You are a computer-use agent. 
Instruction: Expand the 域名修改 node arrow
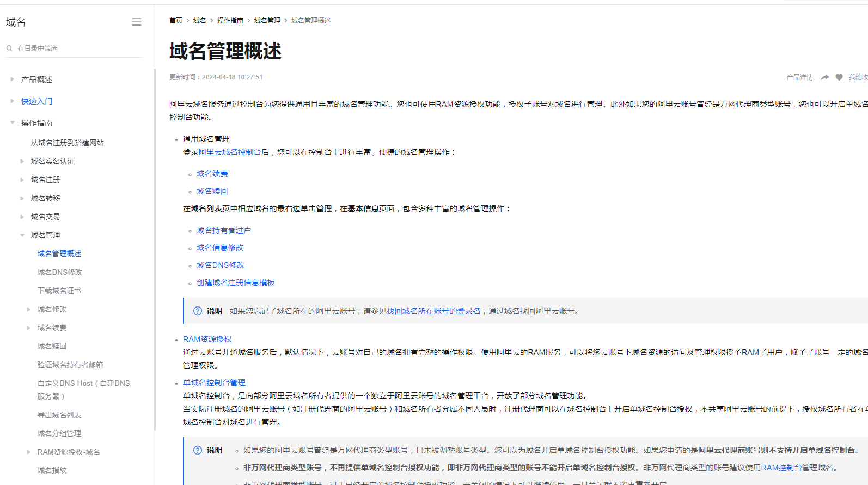click(x=28, y=309)
